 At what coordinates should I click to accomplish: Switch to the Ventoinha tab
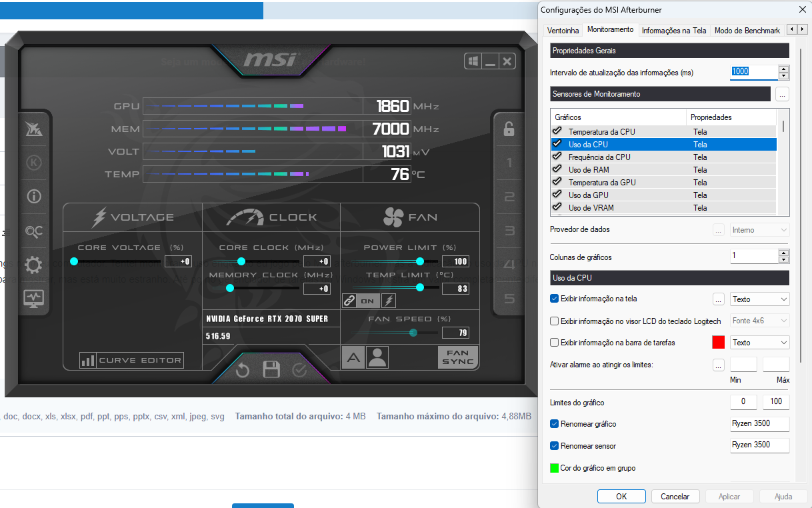pos(563,31)
